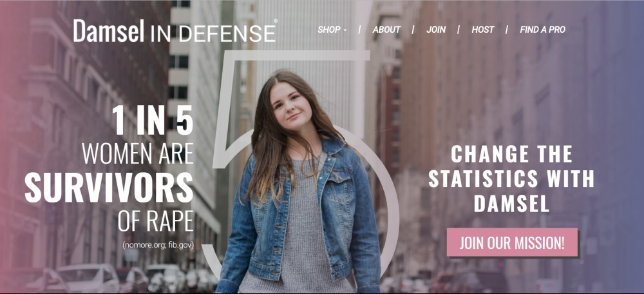Click the JOIN OUR MISSION! button
644x294 pixels.
tap(512, 242)
